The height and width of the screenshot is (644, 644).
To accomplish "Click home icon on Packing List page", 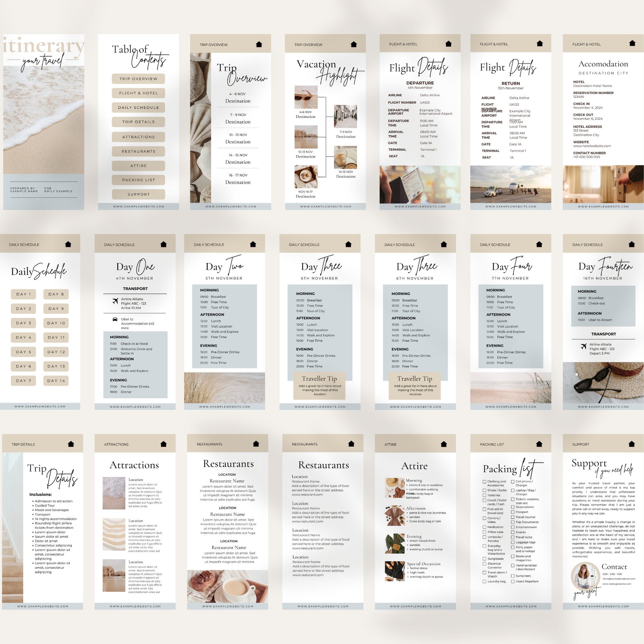I will (539, 444).
